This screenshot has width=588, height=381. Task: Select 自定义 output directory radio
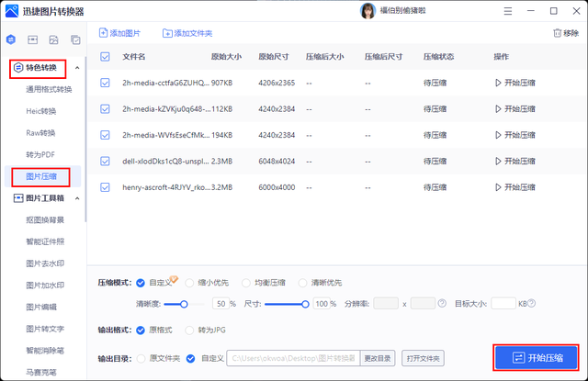(x=190, y=359)
